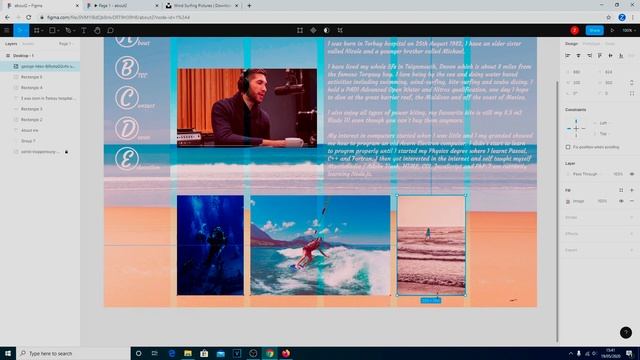The image size is (640, 360).
Task: Click the constraints cross widget
Action: click(576, 129)
